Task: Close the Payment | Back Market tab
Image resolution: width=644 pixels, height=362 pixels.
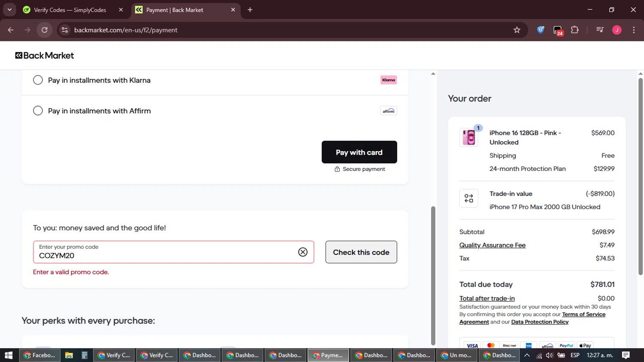Action: click(233, 10)
